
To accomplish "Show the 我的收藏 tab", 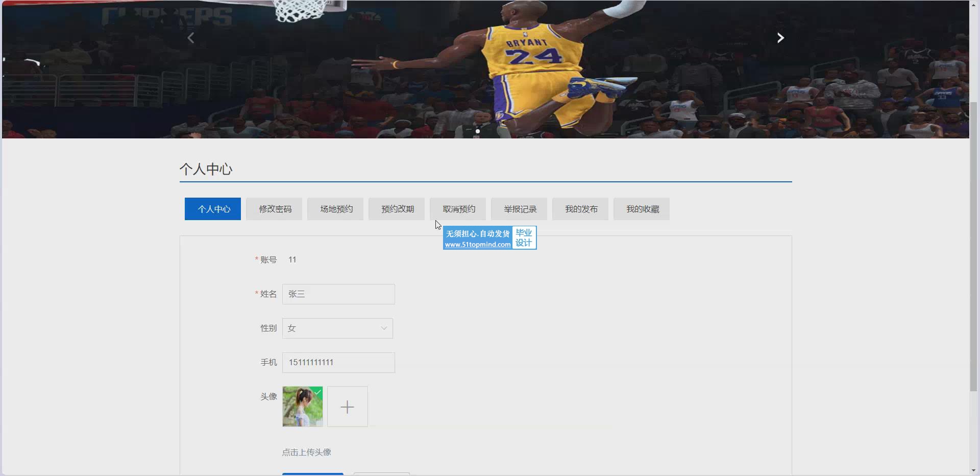I will pyautogui.click(x=642, y=209).
